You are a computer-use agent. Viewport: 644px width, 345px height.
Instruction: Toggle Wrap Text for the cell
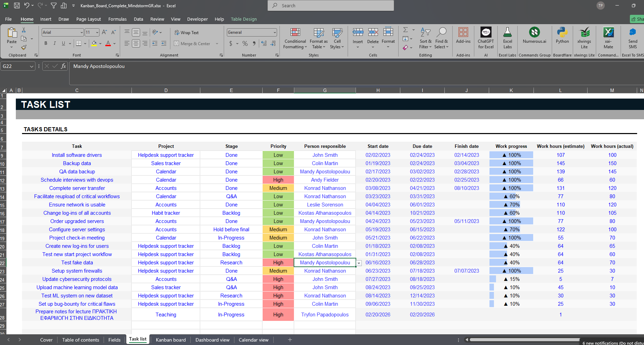point(187,32)
